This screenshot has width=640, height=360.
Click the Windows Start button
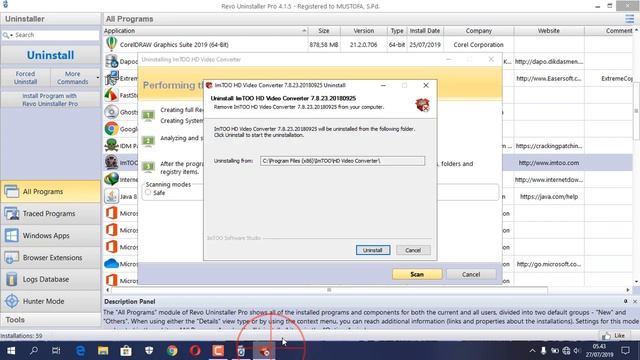(11, 351)
